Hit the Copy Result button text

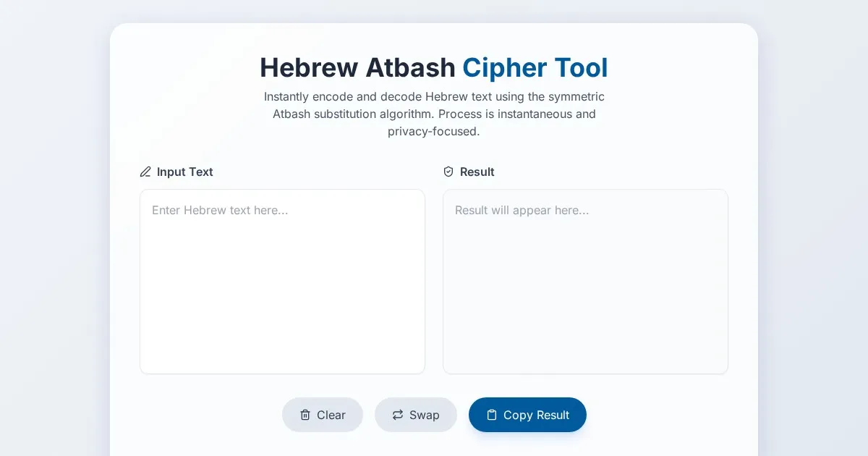tap(536, 415)
